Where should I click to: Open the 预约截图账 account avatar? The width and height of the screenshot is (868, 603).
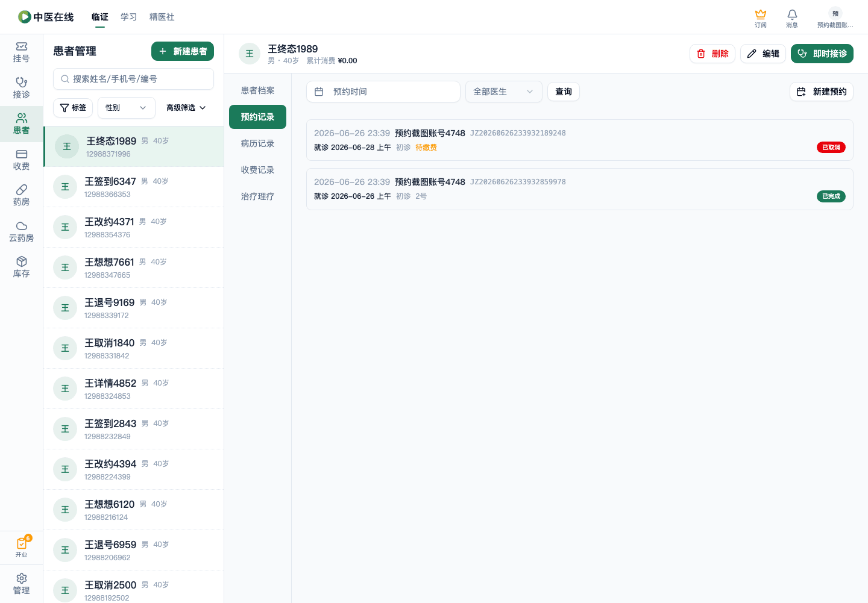click(x=835, y=18)
